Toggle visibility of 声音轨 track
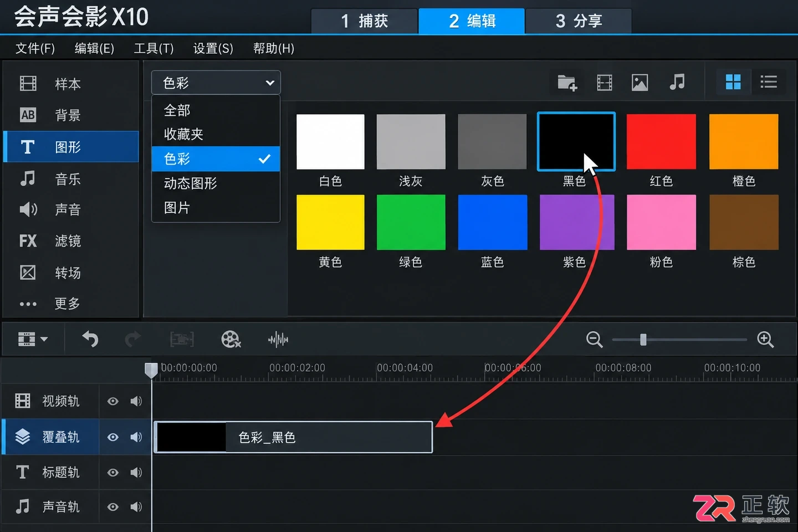Image resolution: width=798 pixels, height=532 pixels. coord(113,507)
